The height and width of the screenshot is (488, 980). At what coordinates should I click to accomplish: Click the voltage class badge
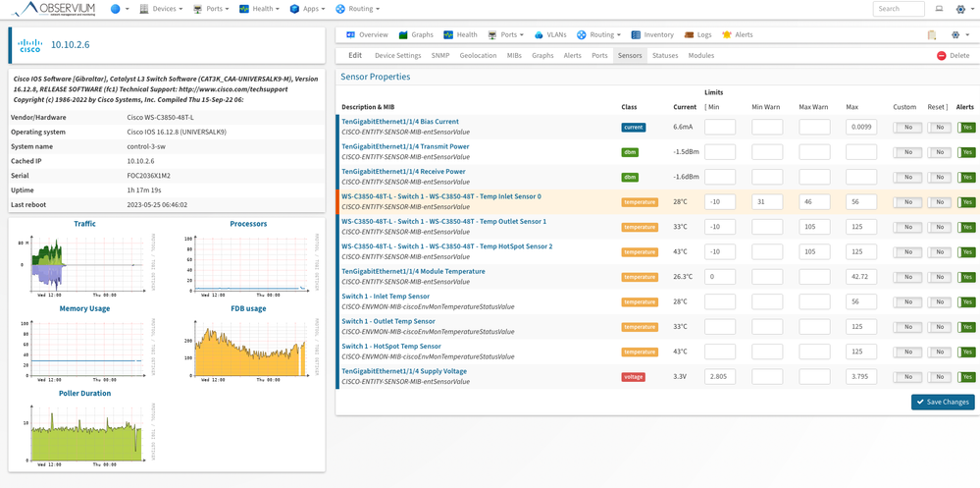click(x=633, y=377)
